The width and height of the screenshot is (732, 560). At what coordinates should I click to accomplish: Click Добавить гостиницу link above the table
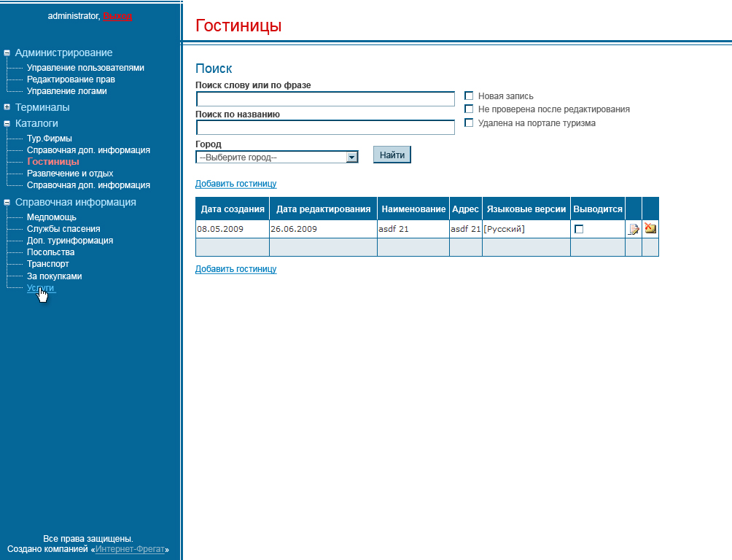click(x=235, y=184)
